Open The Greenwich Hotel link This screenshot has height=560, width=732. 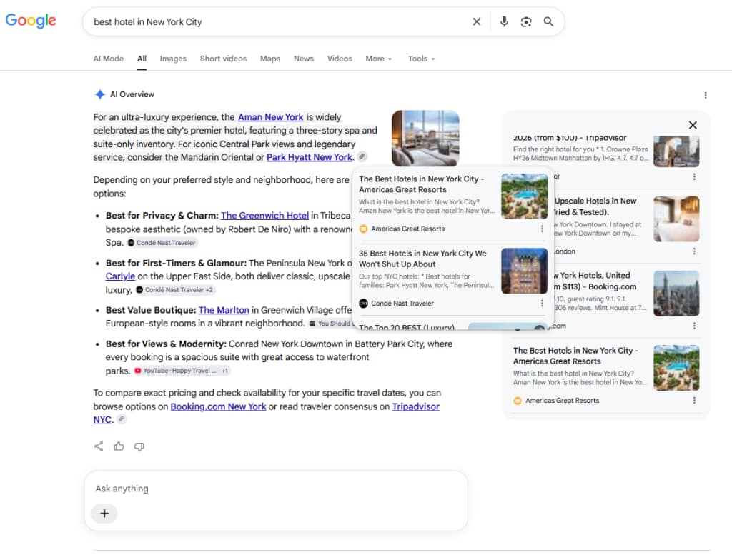[264, 216]
